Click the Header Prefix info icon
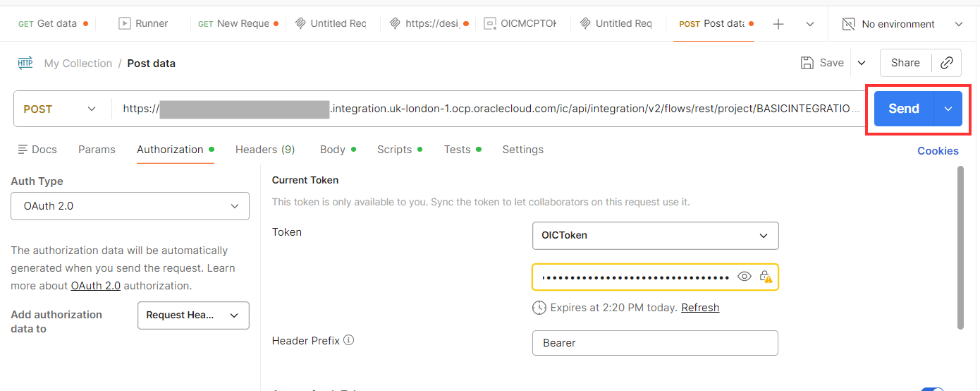The image size is (980, 391). tap(348, 340)
